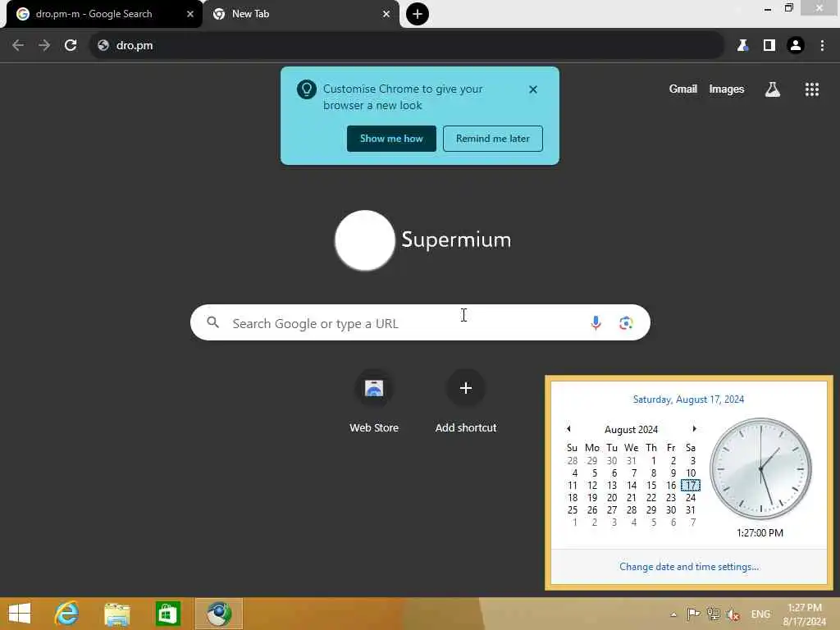Select August 31 in the calendar
This screenshot has width=840, height=630.
(x=691, y=510)
